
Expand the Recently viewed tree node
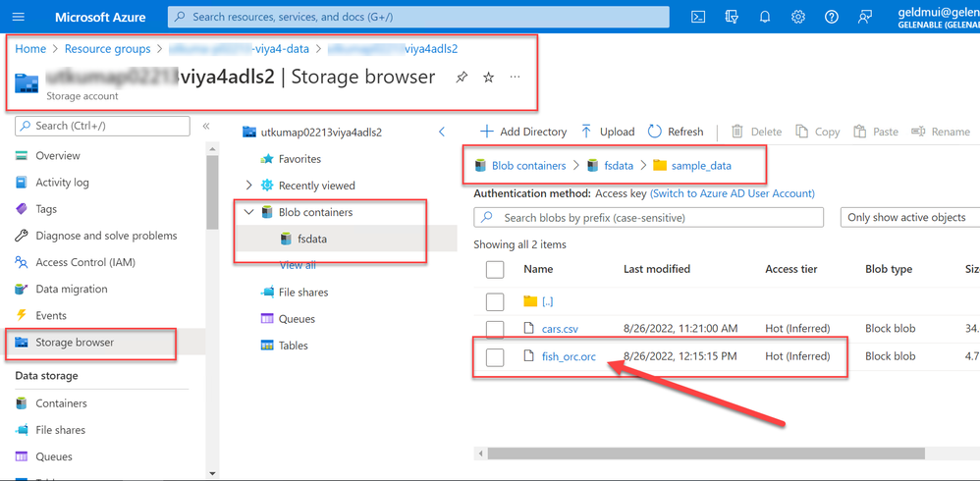tap(249, 186)
